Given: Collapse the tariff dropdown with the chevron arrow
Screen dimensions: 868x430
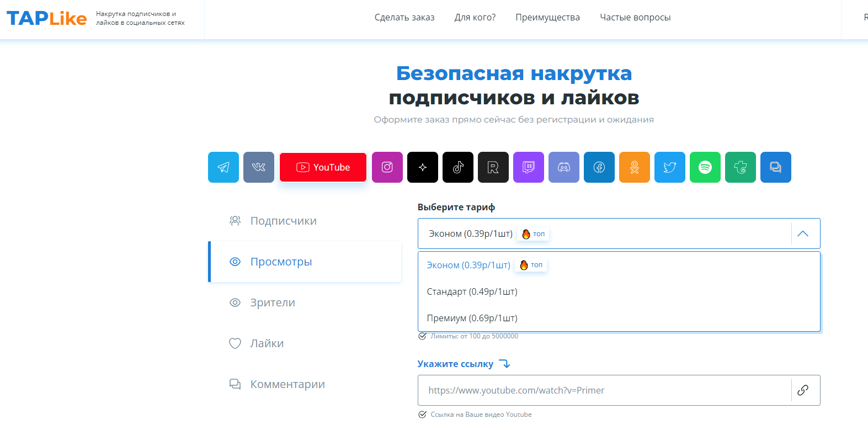Looking at the screenshot, I should point(803,233).
